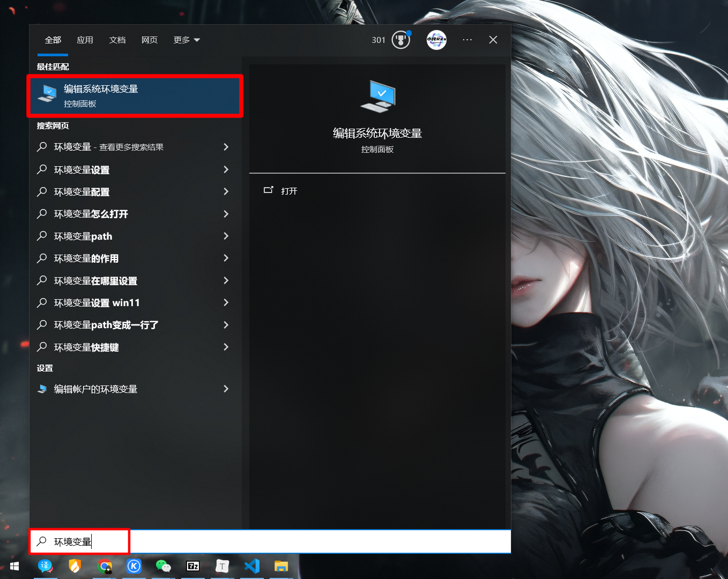Open Typora from the taskbar
The height and width of the screenshot is (579, 728).
(222, 566)
